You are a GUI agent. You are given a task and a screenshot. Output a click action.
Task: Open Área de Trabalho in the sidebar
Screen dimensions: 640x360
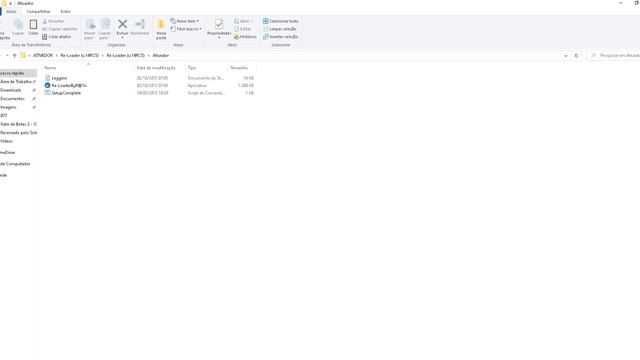(x=16, y=82)
